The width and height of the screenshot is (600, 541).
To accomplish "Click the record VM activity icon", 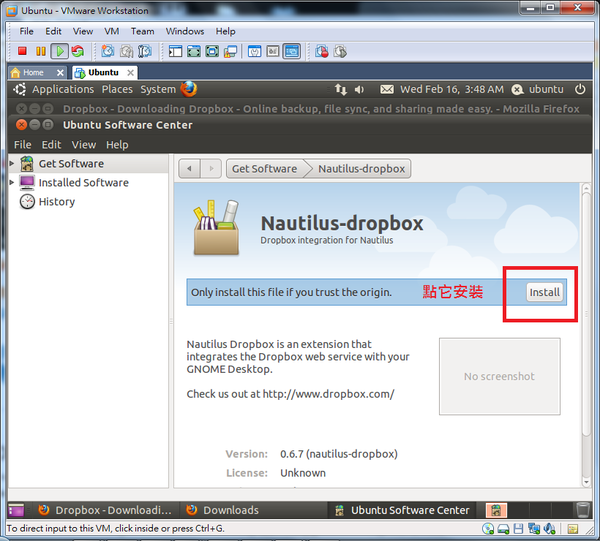I will pos(321,51).
